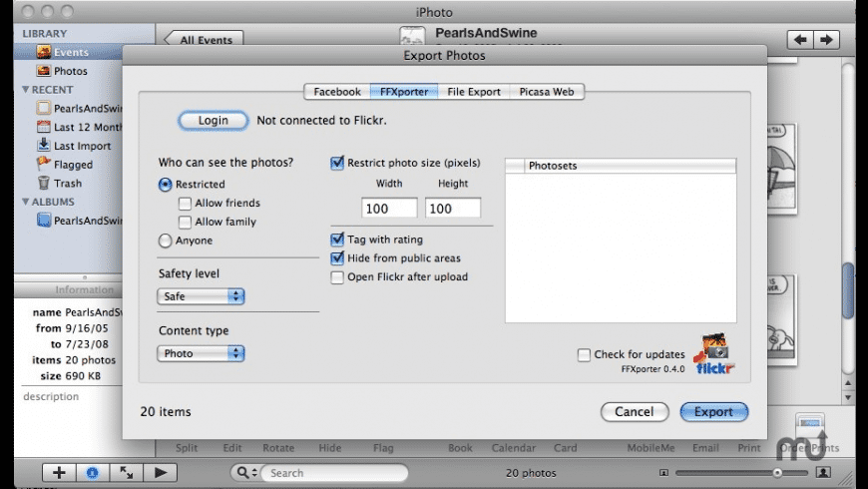This screenshot has height=489, width=868.
Task: Select PearlsAndSwine under Recent
Action: 79,108
